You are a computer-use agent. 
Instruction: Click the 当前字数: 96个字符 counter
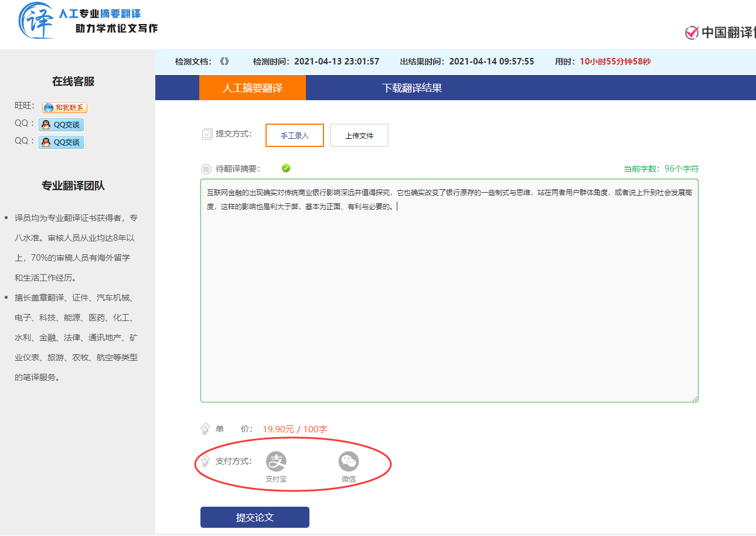[x=661, y=169]
